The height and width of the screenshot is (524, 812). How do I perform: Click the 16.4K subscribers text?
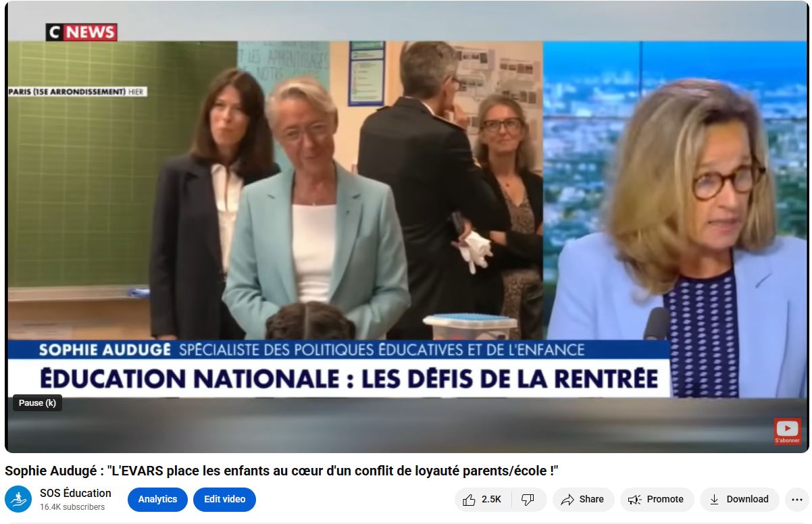(72, 507)
